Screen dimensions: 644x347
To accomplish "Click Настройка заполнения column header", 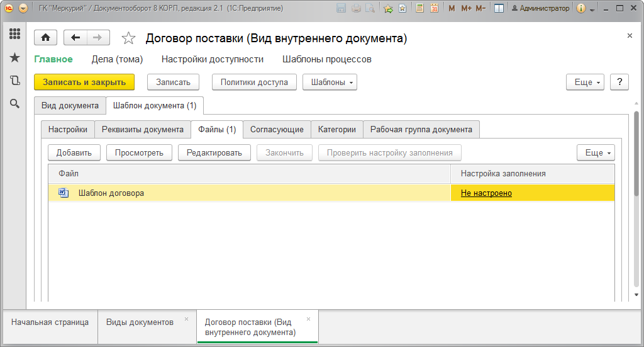I will click(533, 174).
